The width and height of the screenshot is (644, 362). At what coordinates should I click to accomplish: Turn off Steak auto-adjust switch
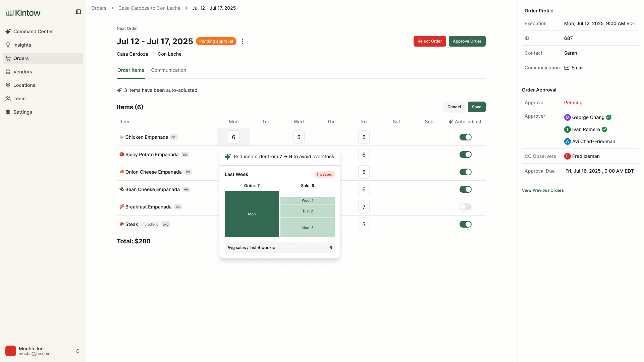point(465,224)
